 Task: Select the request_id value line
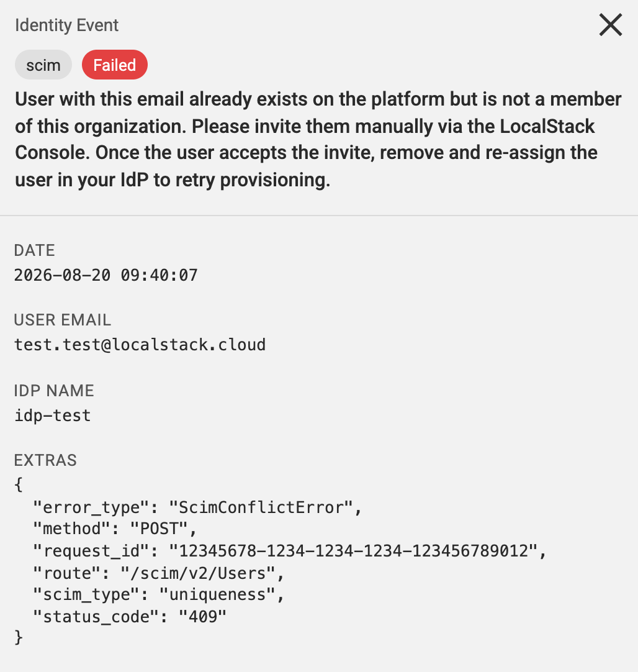pos(290,551)
